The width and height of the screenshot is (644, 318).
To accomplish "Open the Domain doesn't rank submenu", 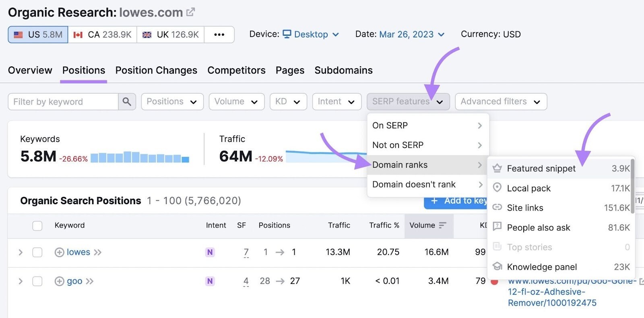I will click(x=428, y=185).
